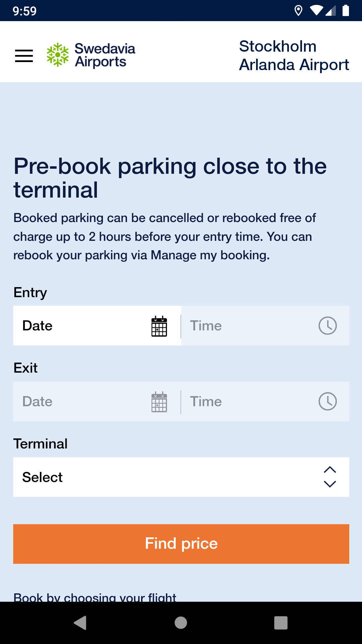Open the Entry date calendar icon

pyautogui.click(x=159, y=326)
